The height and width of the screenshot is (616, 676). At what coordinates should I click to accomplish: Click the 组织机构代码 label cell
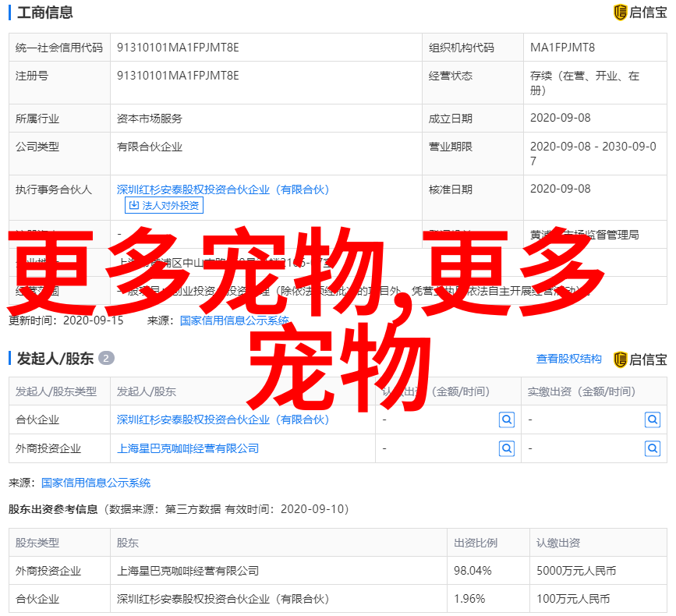472,48
